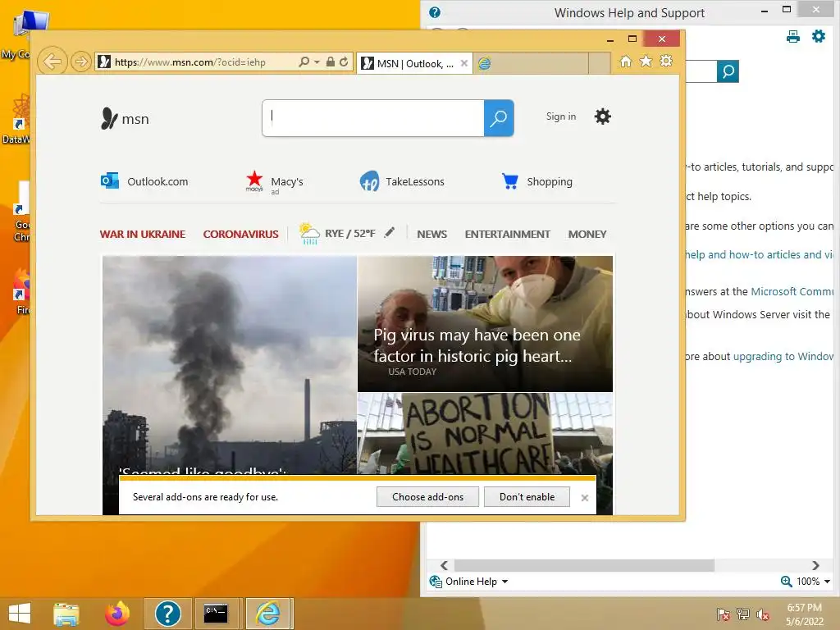Screen dimensions: 840x630
Task: Switch to Help and Support taskbar icon
Action: click(167, 614)
